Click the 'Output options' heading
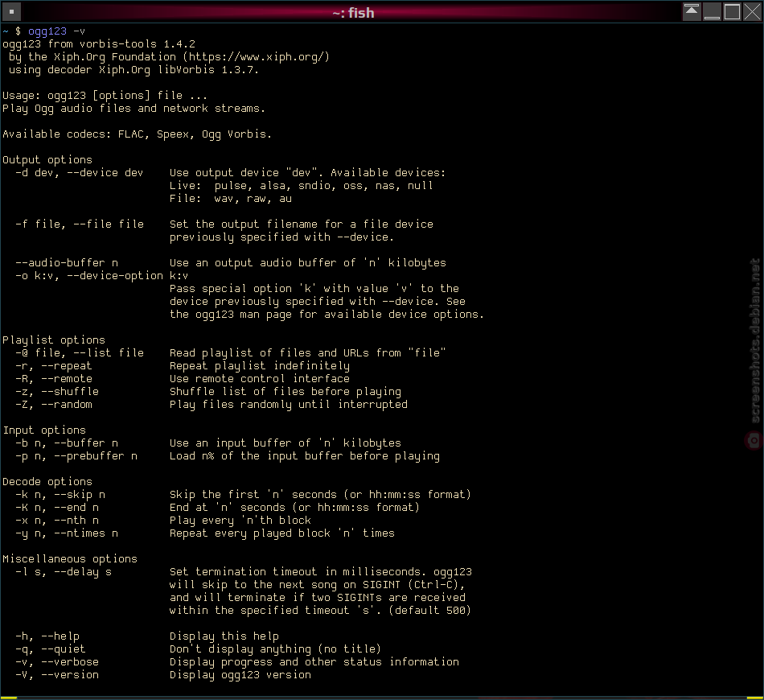 (47, 160)
